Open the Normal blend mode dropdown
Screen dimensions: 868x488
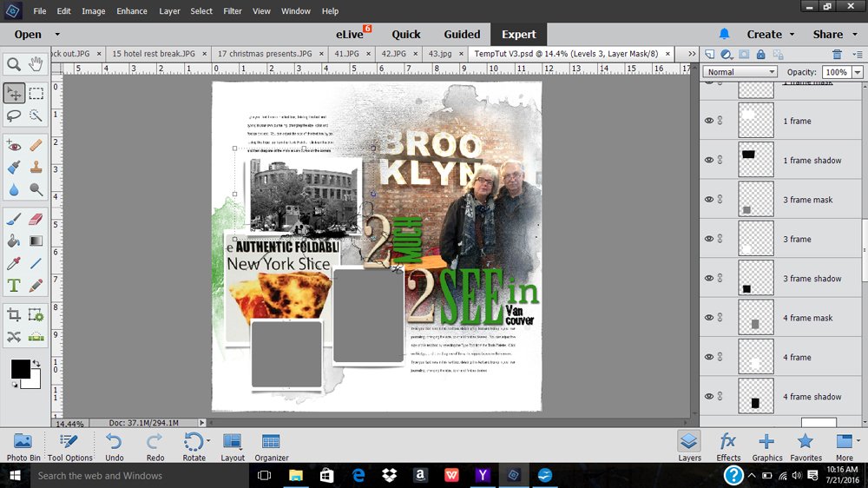point(740,72)
